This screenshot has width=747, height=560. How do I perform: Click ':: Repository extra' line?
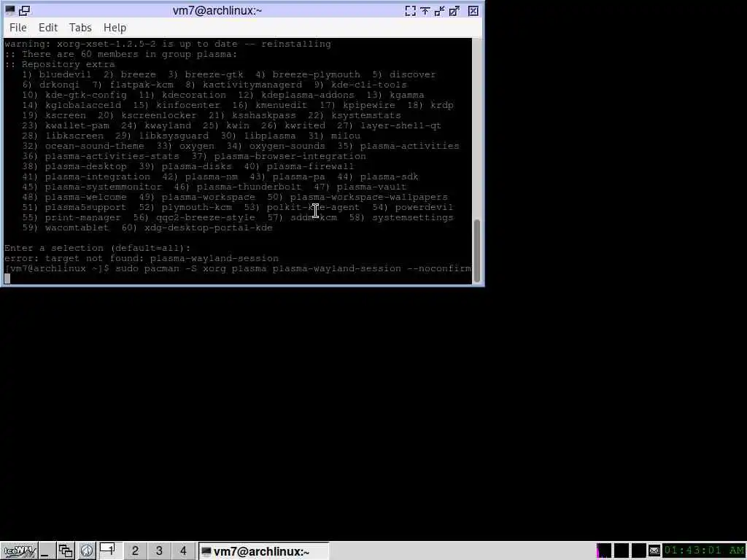60,64
